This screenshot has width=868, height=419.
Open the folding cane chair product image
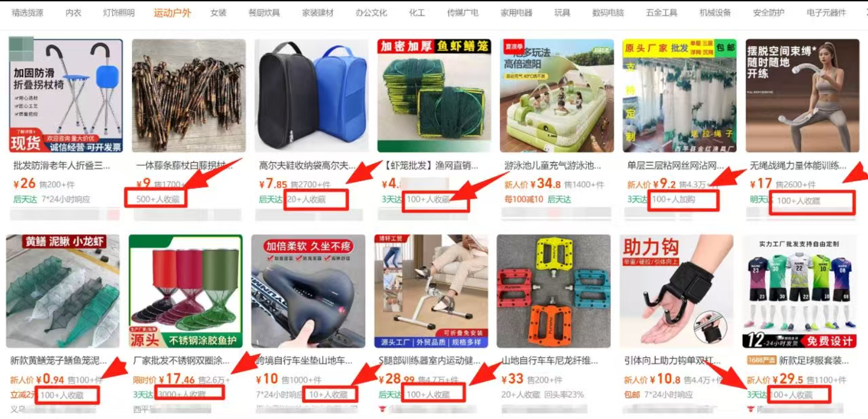click(x=66, y=95)
